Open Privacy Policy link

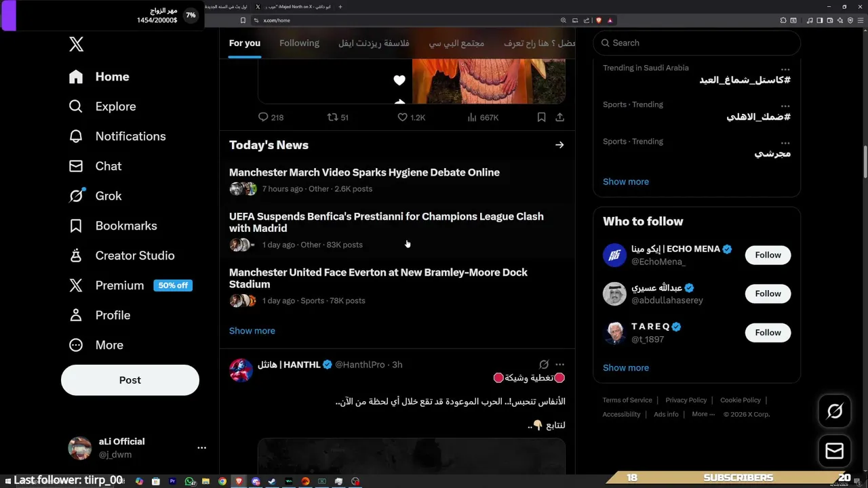(686, 400)
